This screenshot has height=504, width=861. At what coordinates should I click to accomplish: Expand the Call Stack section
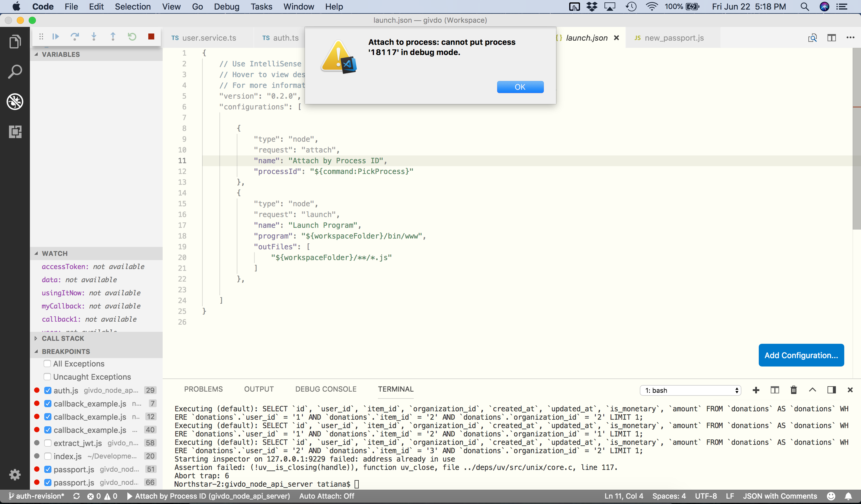click(x=63, y=338)
